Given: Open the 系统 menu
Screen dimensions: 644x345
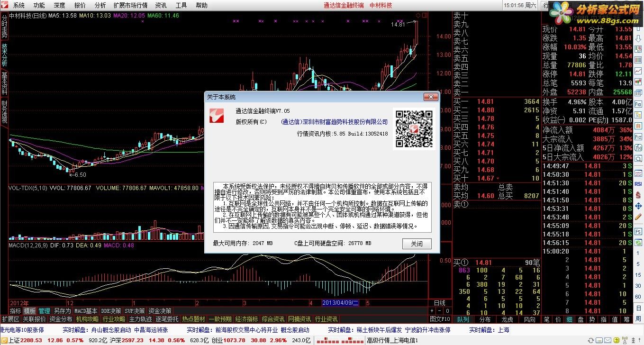Looking at the screenshot, I should [19, 5].
